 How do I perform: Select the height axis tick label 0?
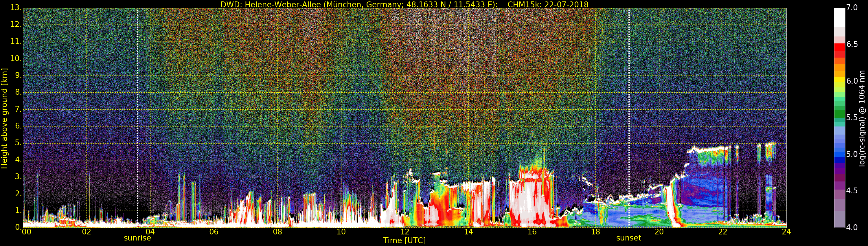coord(18,227)
